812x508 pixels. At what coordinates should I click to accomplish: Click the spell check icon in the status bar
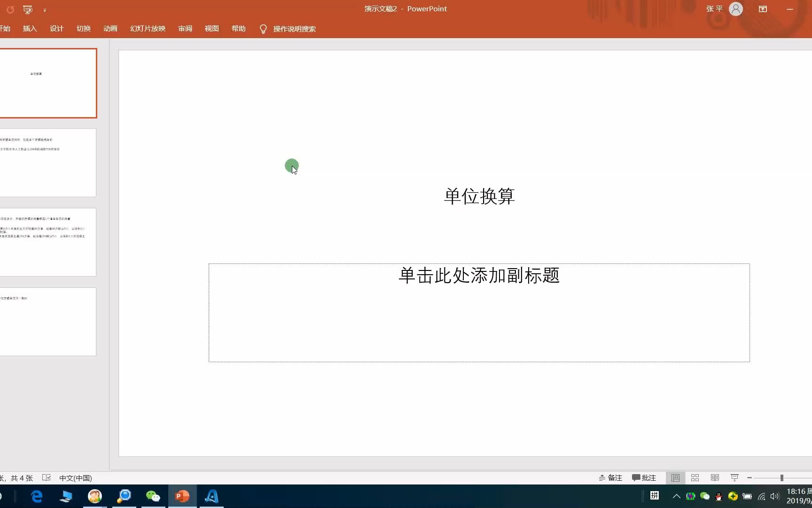46,477
